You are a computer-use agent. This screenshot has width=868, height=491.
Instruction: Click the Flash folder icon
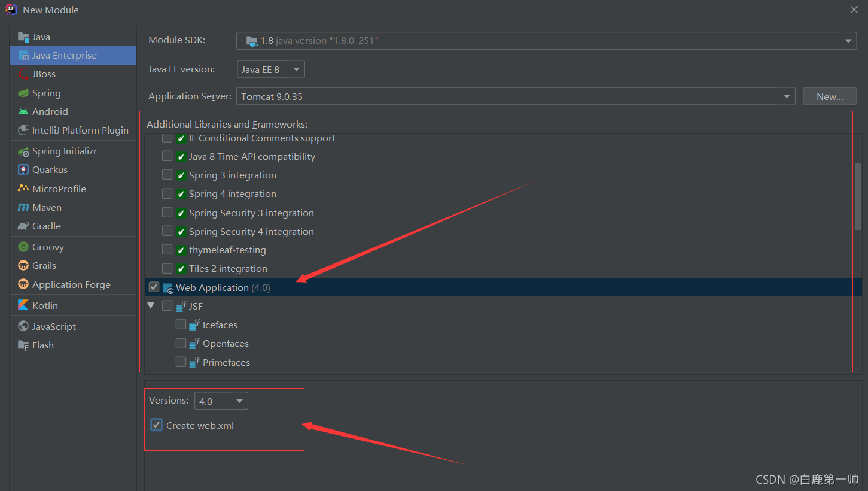point(23,345)
